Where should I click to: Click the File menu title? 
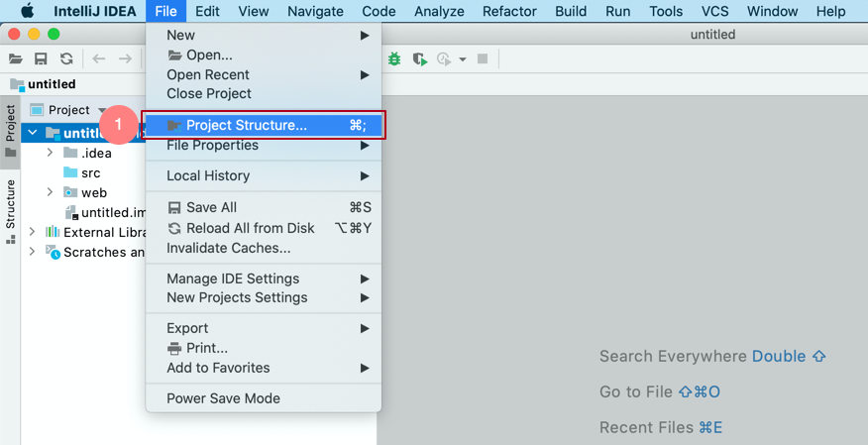[166, 11]
